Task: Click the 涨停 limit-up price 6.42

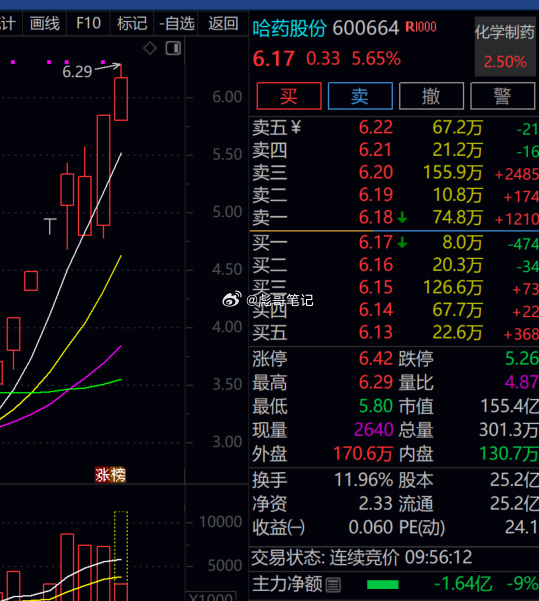Action: pos(376,359)
